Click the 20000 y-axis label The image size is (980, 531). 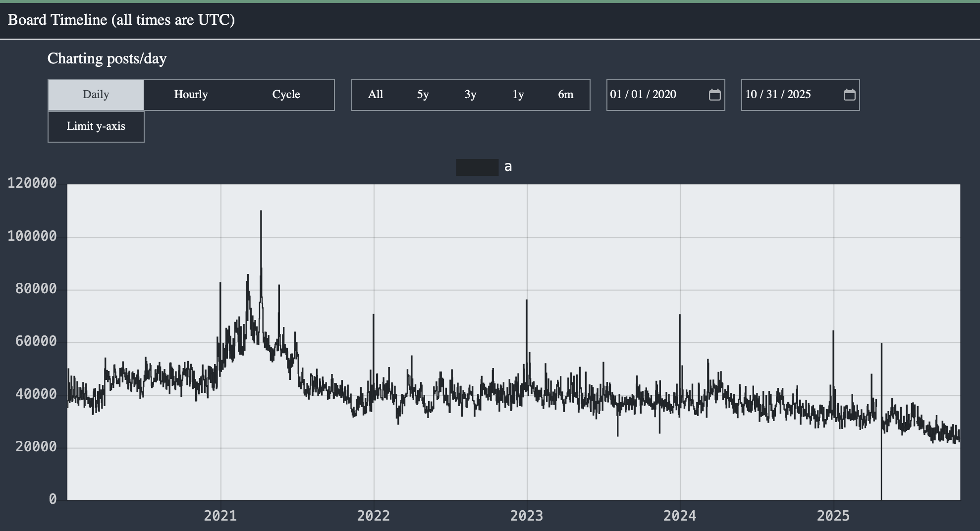pyautogui.click(x=36, y=447)
